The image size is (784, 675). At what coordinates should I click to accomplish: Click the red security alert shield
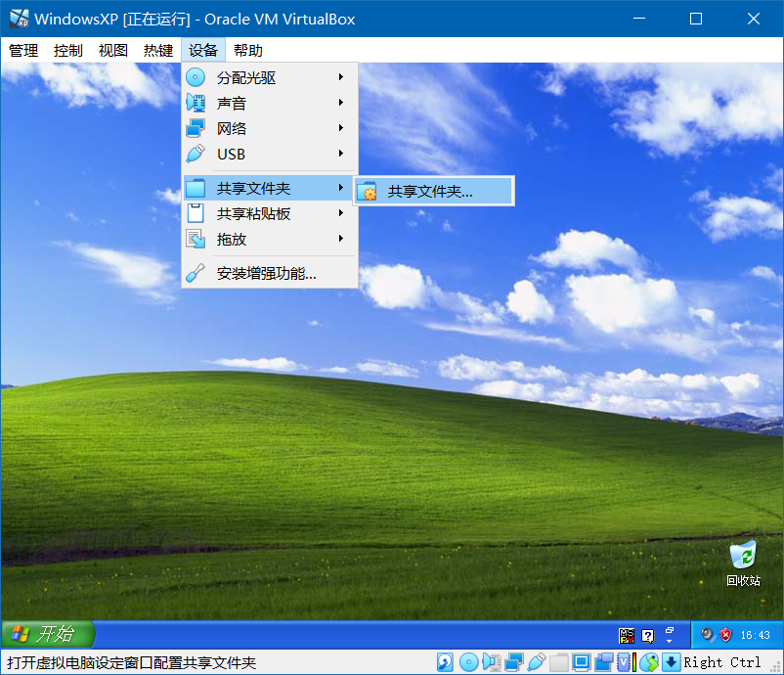725,635
